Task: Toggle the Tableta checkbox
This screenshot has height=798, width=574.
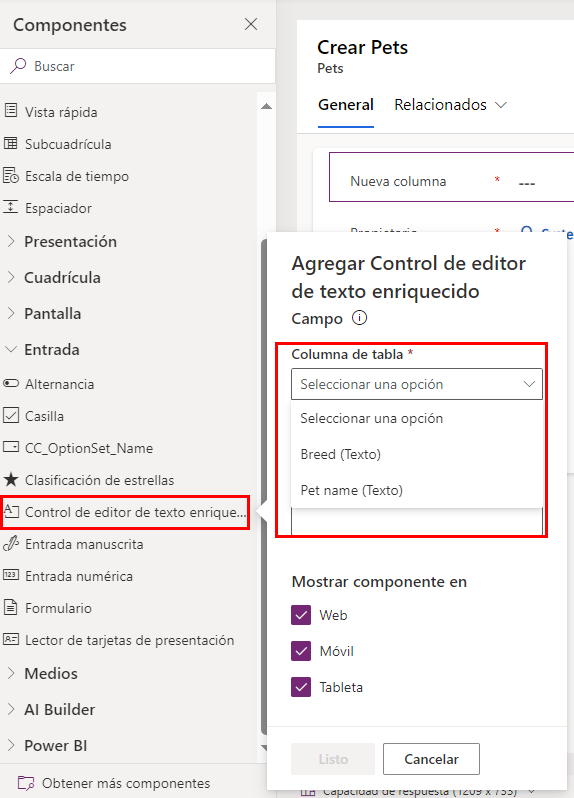Action: (301, 687)
